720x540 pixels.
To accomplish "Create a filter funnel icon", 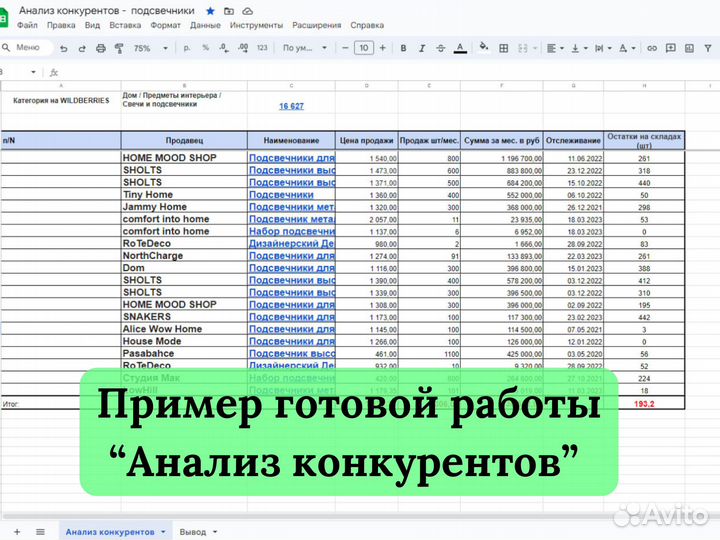I will pyautogui.click(x=708, y=48).
